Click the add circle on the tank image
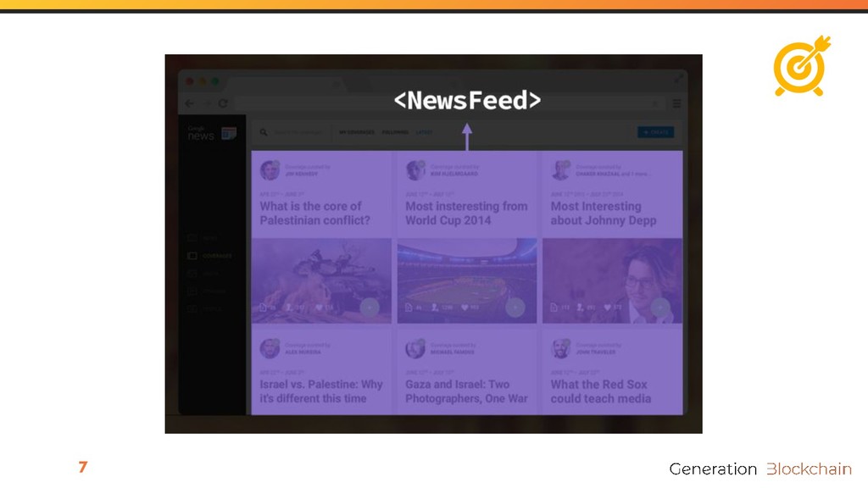The width and height of the screenshot is (868, 488). 370,307
